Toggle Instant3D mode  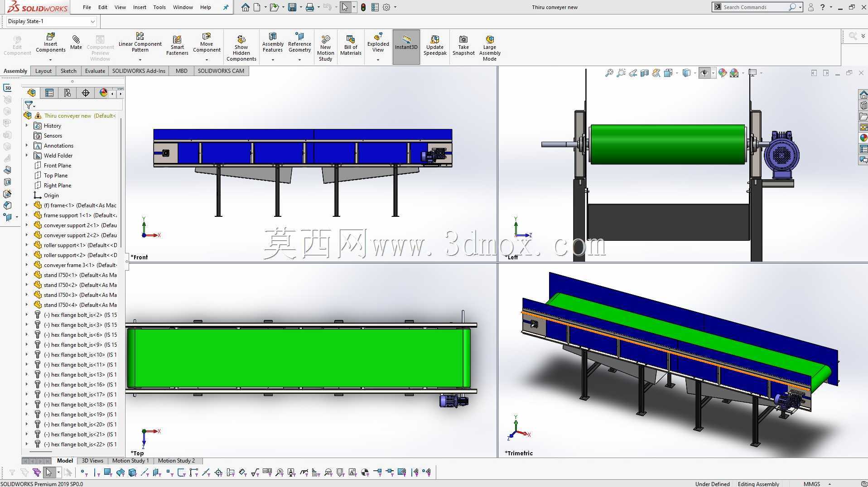coord(406,47)
